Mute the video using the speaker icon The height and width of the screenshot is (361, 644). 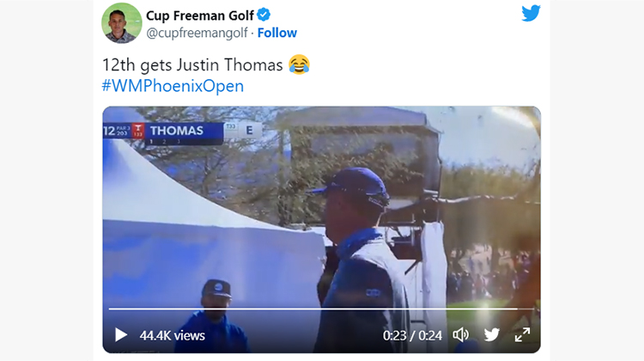[x=461, y=335]
